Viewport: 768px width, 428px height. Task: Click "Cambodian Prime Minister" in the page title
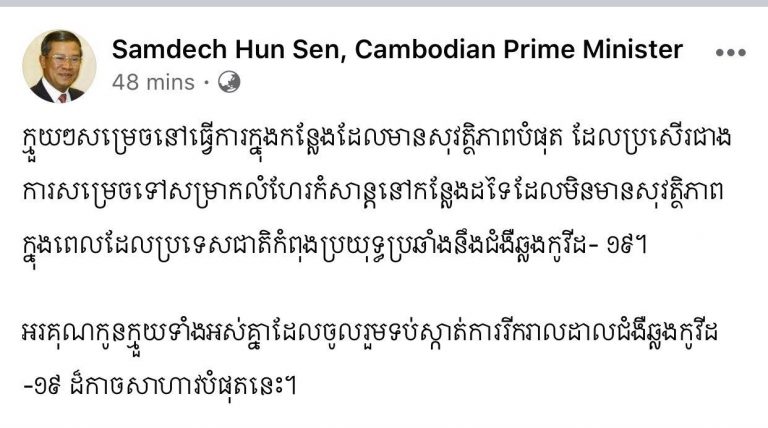coord(519,49)
